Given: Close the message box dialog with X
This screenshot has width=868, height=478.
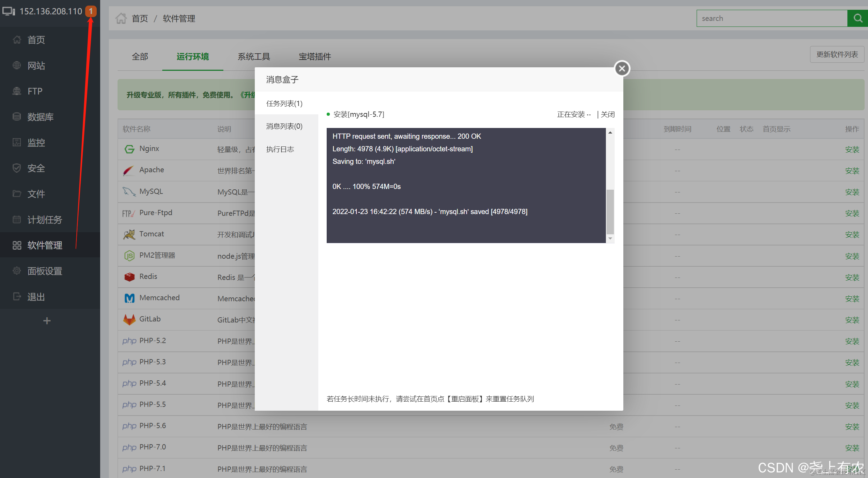Looking at the screenshot, I should (622, 68).
